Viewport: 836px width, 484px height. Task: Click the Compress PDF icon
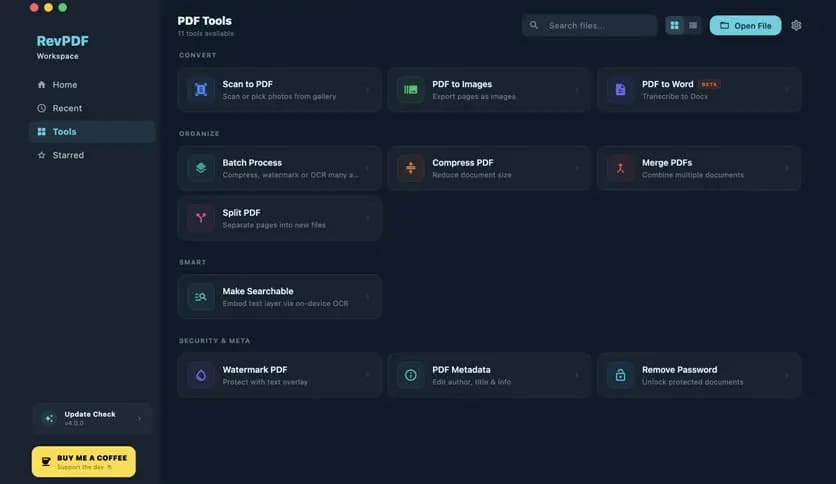click(411, 168)
